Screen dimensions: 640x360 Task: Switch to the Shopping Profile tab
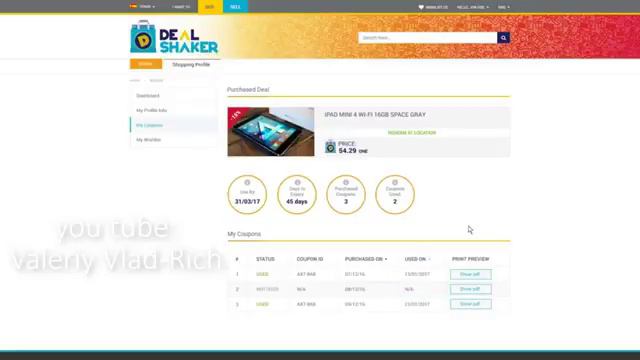tap(191, 64)
